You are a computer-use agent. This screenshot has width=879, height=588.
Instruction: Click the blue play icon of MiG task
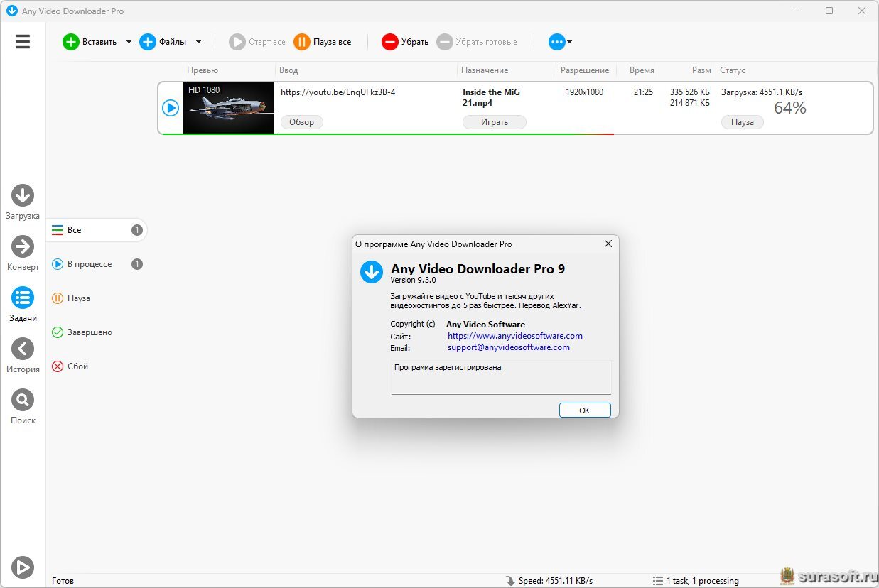tap(171, 108)
